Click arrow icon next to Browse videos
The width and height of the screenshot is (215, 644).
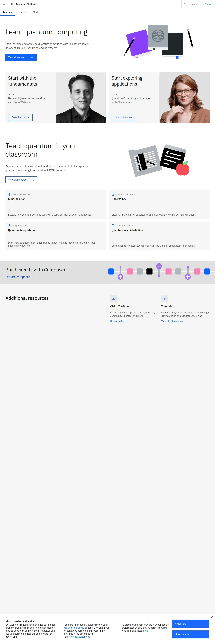127,321
